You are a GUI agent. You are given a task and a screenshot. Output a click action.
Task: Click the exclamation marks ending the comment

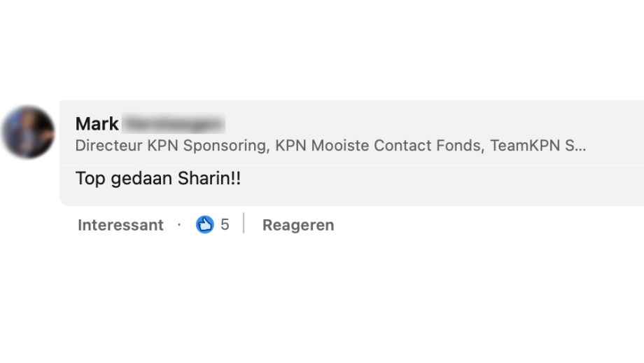(x=235, y=179)
